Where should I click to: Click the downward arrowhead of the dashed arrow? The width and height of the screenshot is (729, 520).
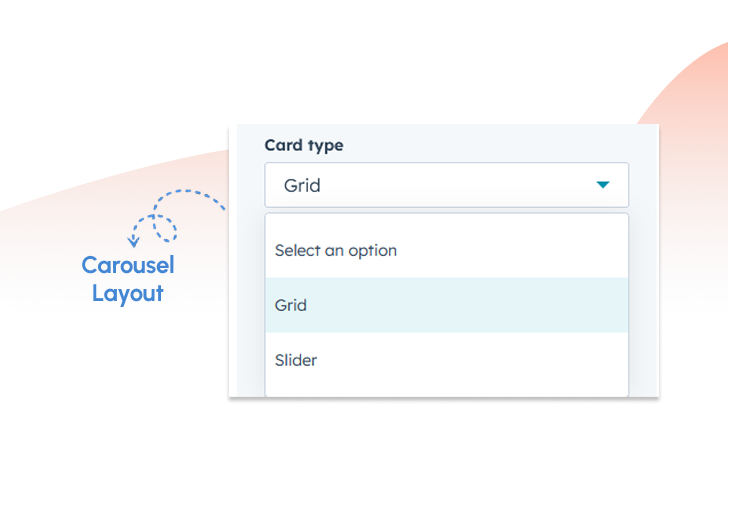point(133,241)
